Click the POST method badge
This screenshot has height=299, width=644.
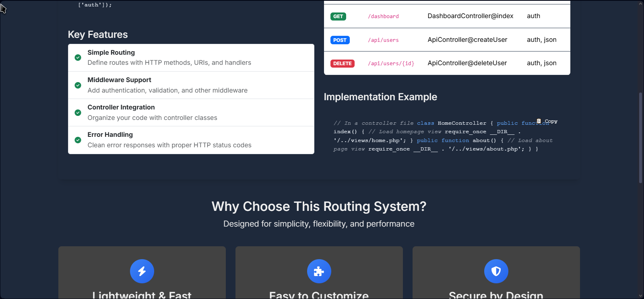pyautogui.click(x=340, y=40)
